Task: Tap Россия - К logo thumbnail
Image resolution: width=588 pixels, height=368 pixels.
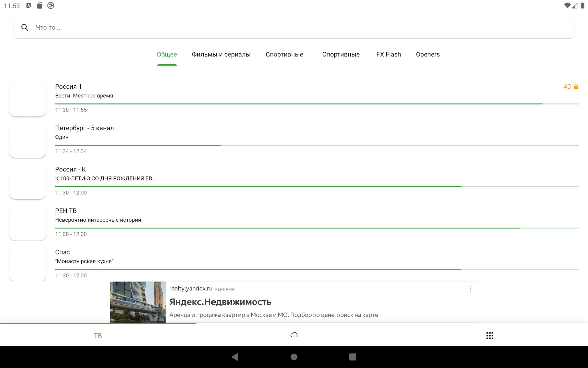Action: point(28,181)
